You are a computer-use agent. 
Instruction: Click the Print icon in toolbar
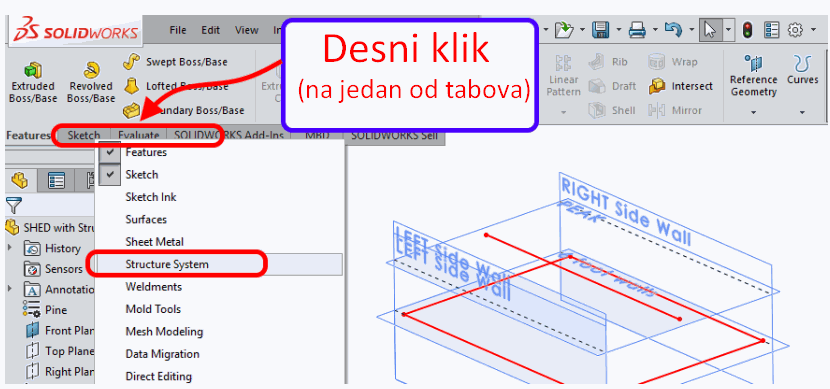click(637, 31)
